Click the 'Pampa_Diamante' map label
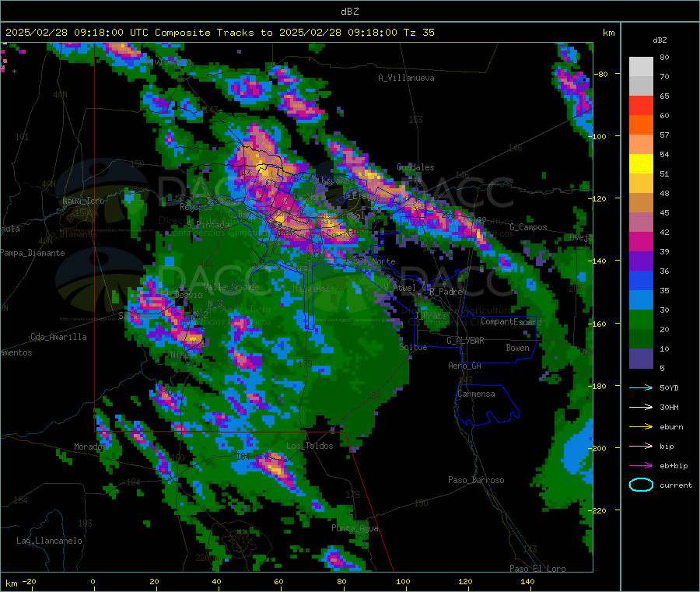Viewport: 700px width, 592px height. coord(33,253)
